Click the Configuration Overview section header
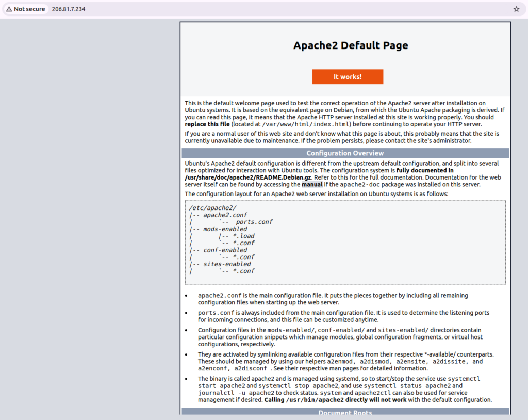Screen dimensions: 528x420 (345, 153)
